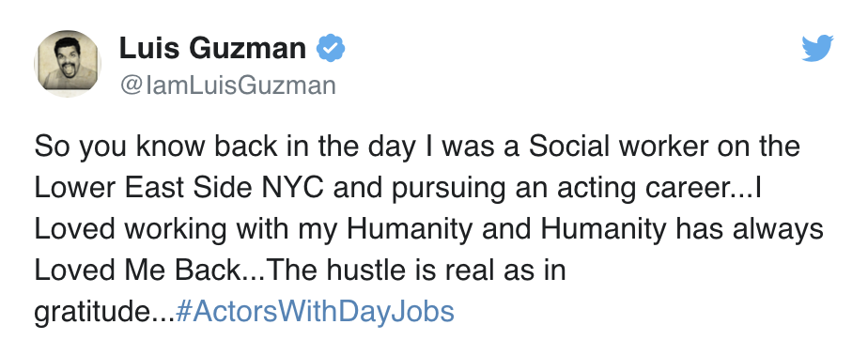Click the opening word "So" of tweet
This screenshot has width=868, height=340.
coord(54,147)
